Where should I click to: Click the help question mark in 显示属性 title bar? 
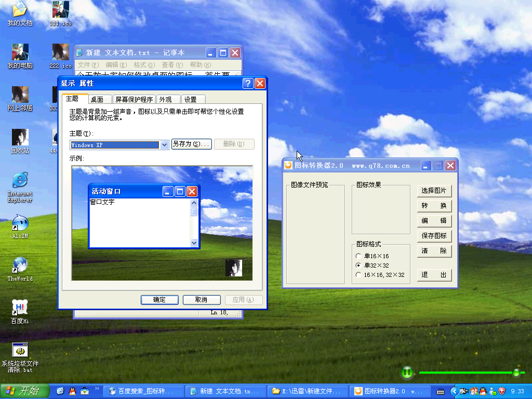(x=248, y=84)
